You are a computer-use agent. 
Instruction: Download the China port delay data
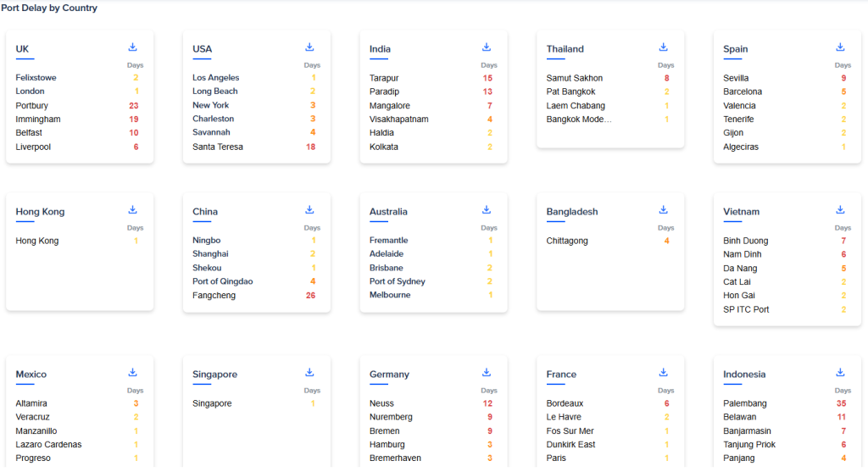tap(309, 210)
